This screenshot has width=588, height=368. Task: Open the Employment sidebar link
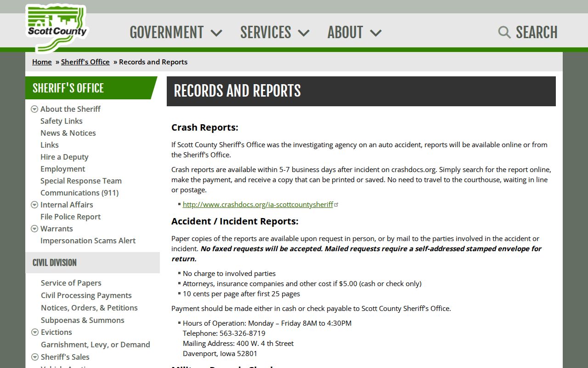click(x=63, y=169)
